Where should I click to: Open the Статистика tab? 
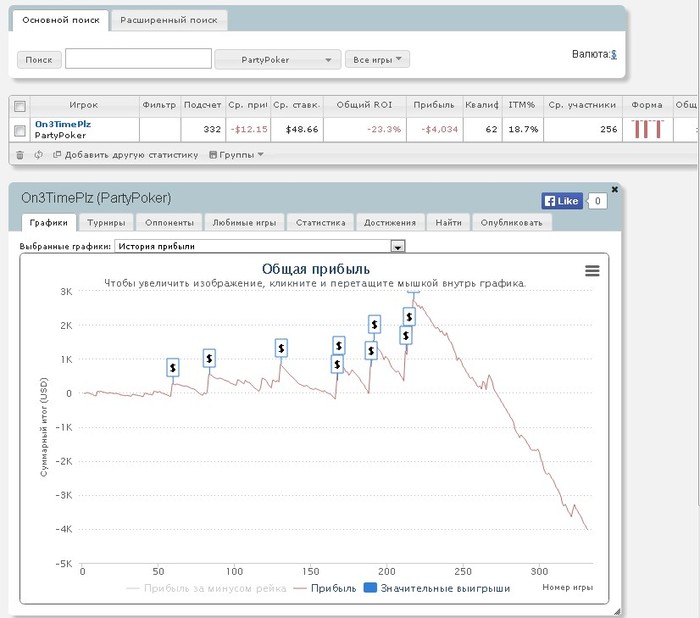click(x=321, y=222)
